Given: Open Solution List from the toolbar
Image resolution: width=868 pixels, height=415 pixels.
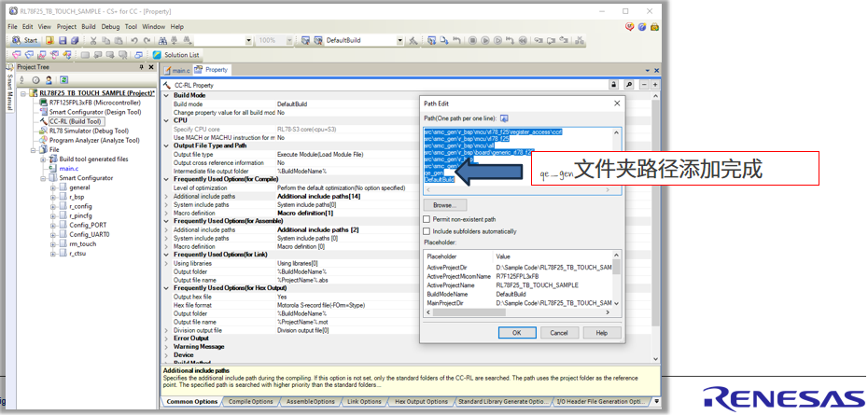Looking at the screenshot, I should [x=176, y=55].
